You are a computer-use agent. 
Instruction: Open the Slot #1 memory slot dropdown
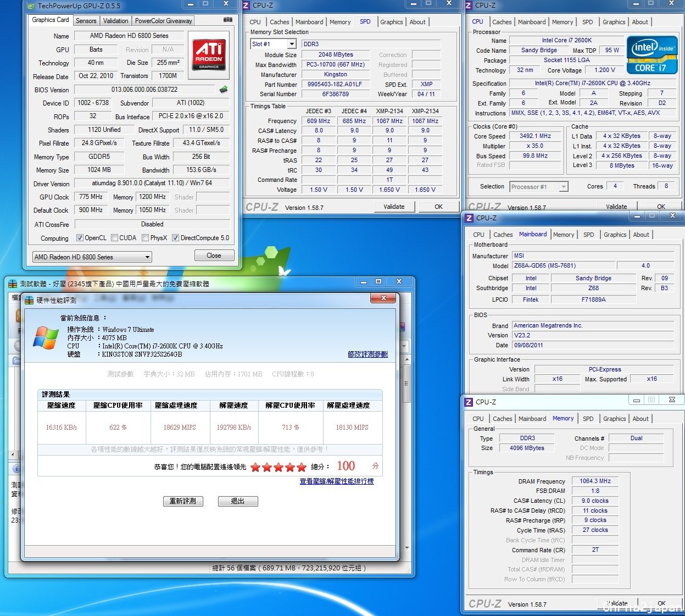(273, 44)
